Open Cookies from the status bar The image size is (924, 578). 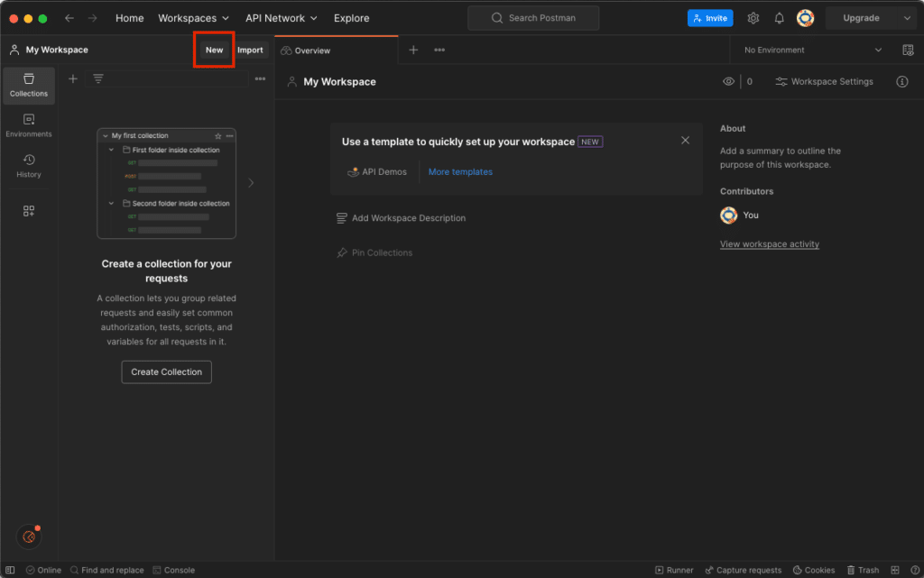(814, 570)
